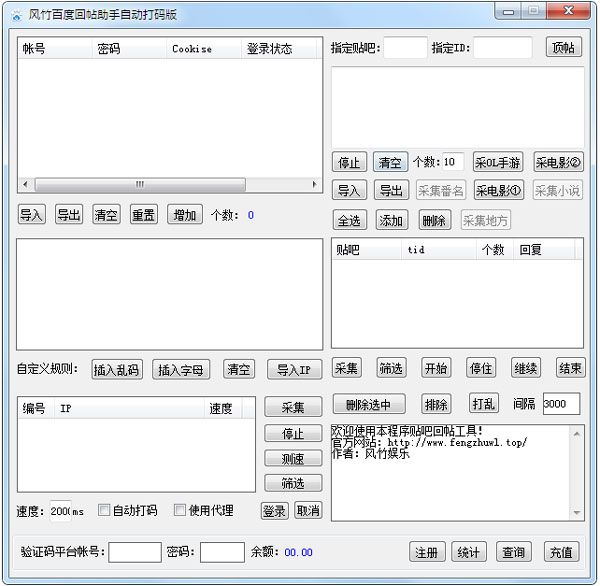Image resolution: width=600 pixels, height=586 pixels.
Task: Click the 采电影② button
Action: [x=558, y=162]
